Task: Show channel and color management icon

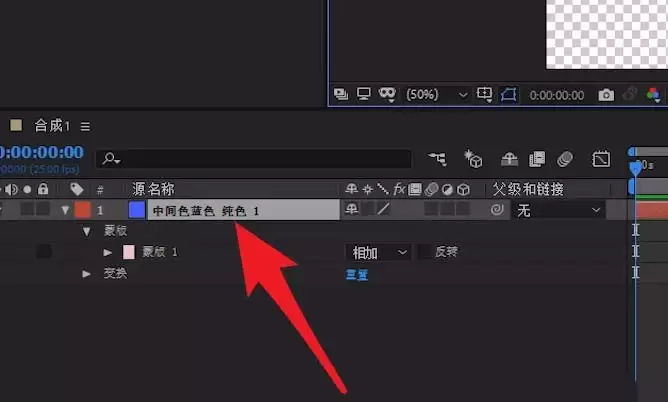Action: (653, 95)
